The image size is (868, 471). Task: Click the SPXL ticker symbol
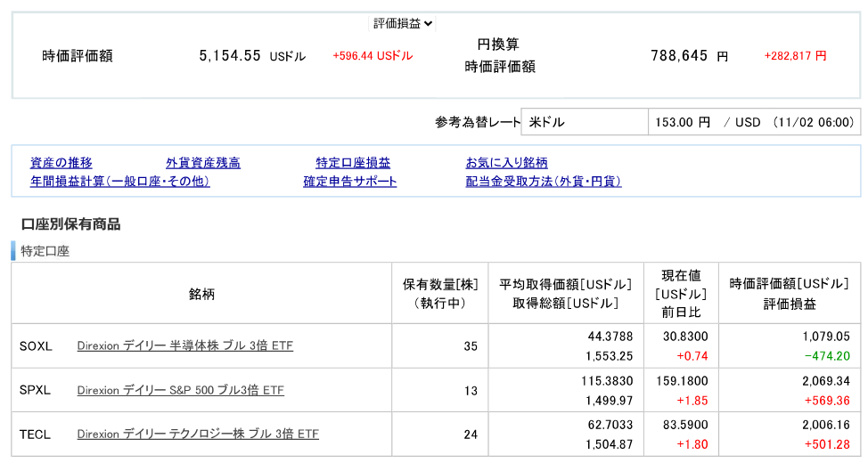pos(35,390)
